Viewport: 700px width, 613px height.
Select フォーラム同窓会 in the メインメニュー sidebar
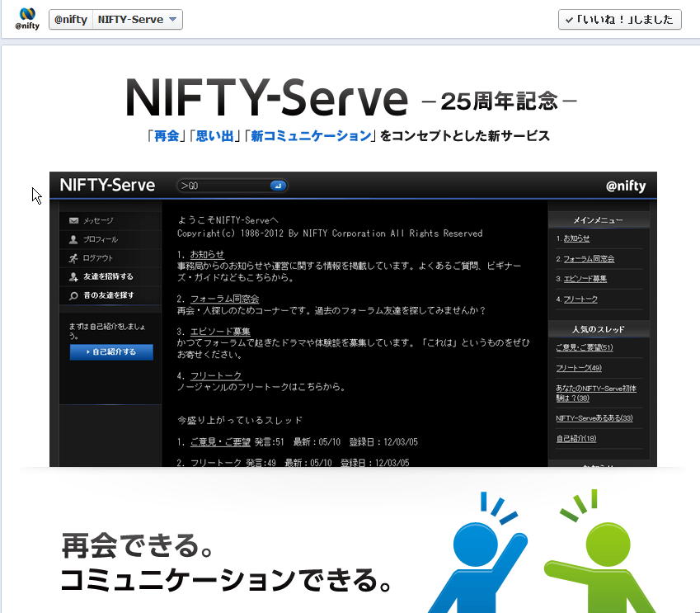pyautogui.click(x=588, y=259)
